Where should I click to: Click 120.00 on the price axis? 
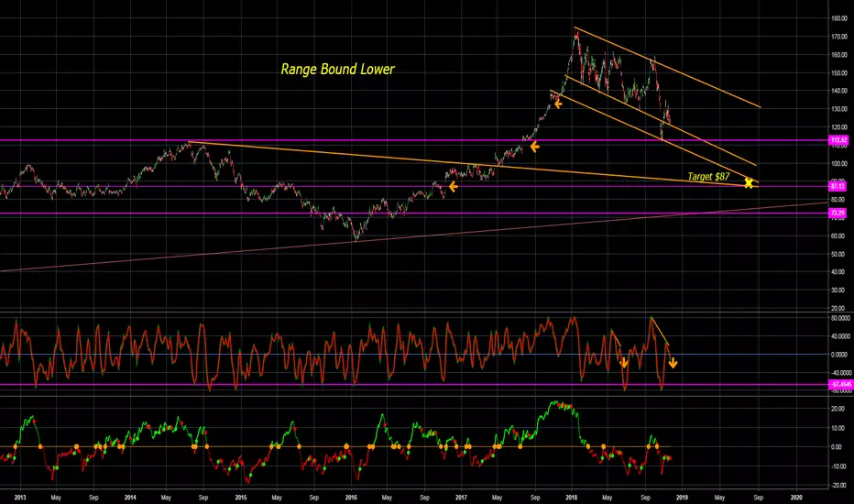click(838, 127)
